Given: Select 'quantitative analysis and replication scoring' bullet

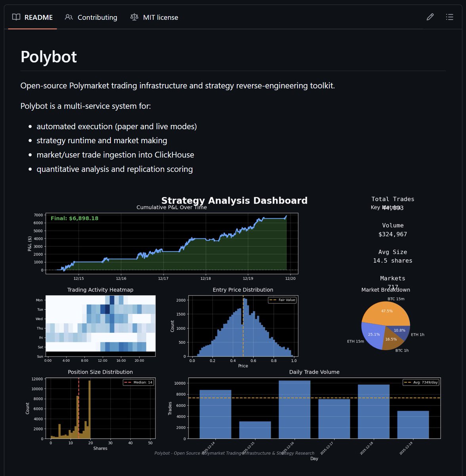Looking at the screenshot, I should [115, 169].
